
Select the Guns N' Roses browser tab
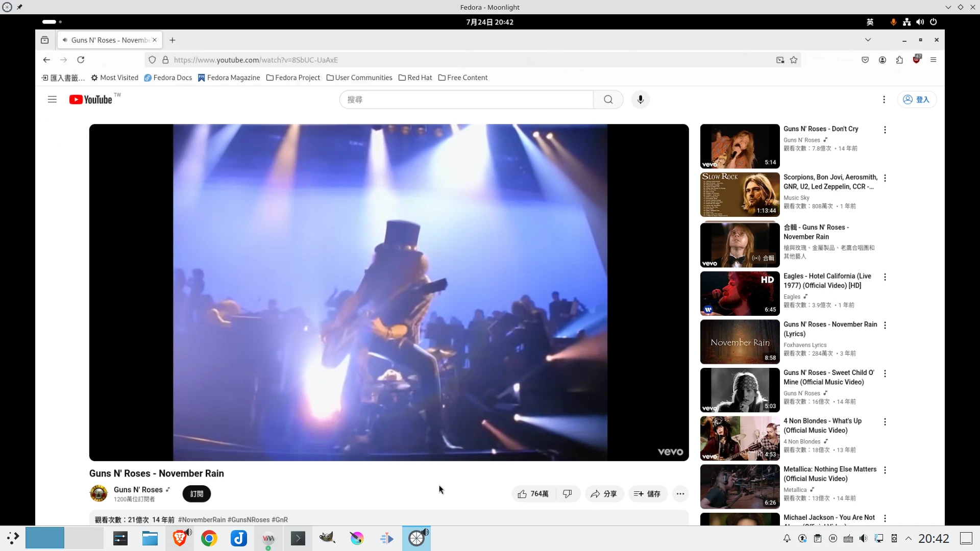pos(109,40)
